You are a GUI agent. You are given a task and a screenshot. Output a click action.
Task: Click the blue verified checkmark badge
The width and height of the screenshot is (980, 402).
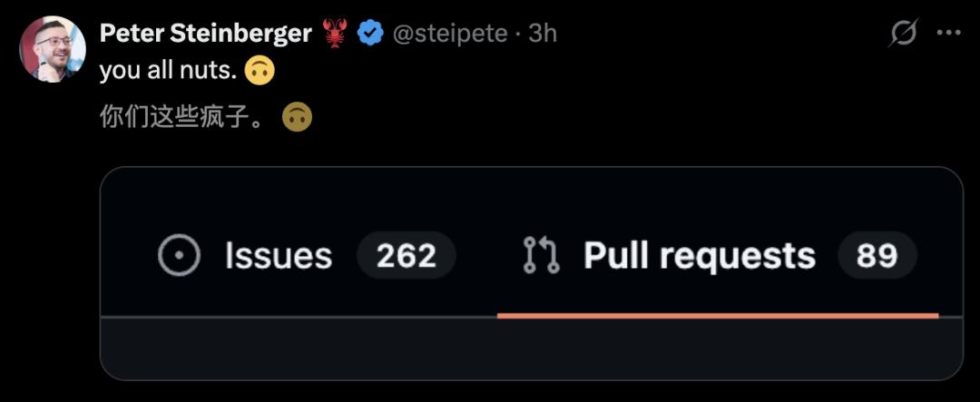pos(369,34)
